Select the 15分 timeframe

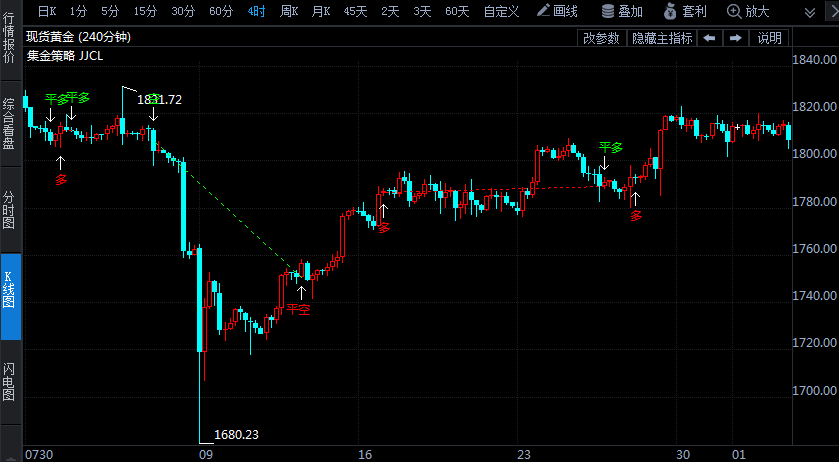pyautogui.click(x=145, y=11)
